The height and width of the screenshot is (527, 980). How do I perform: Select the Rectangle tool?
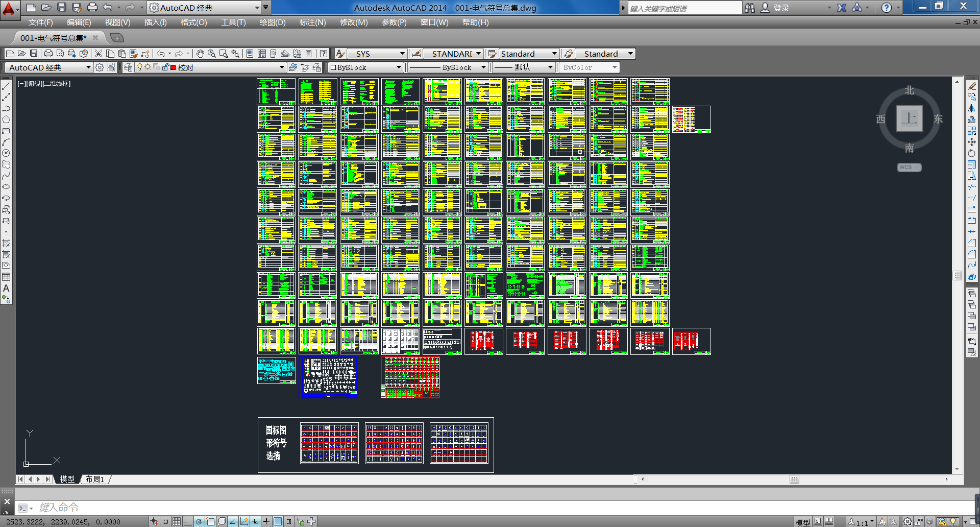[6, 131]
